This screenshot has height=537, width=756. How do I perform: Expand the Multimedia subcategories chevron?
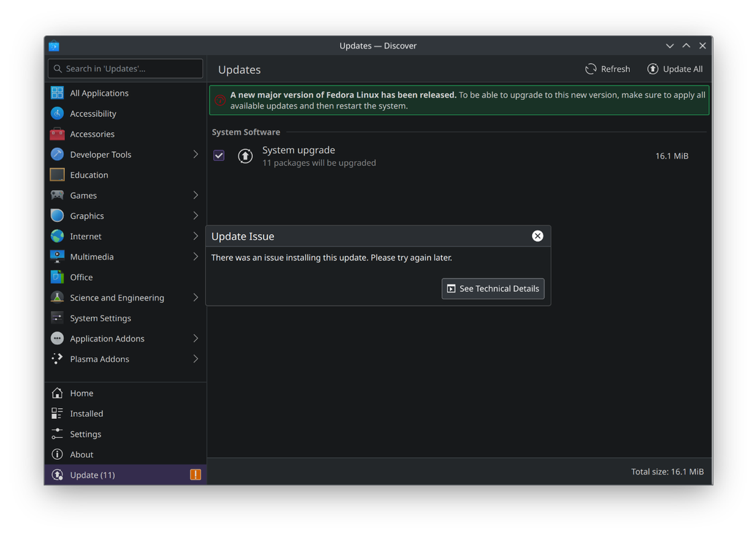[195, 256]
